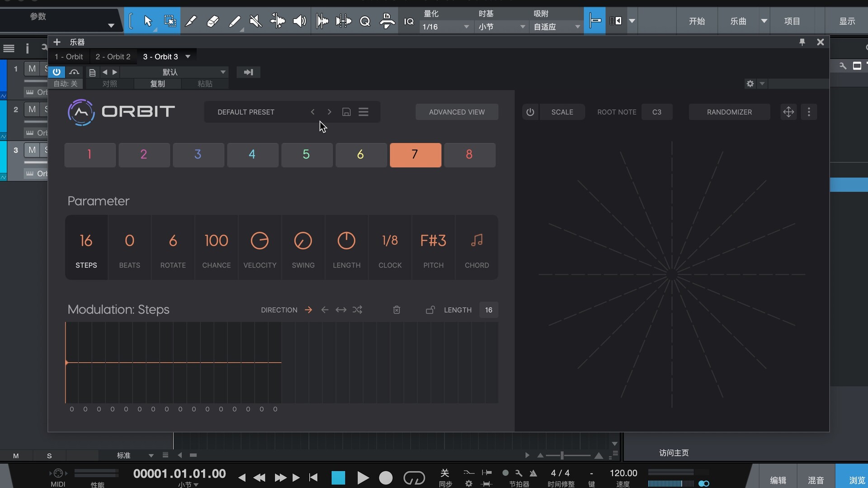Viewport: 868px width, 488px height.
Task: Select the CHORD parameter
Action: 477,248
